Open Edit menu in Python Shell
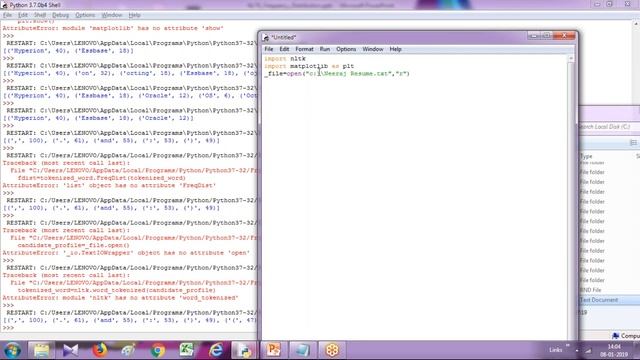 point(23,15)
